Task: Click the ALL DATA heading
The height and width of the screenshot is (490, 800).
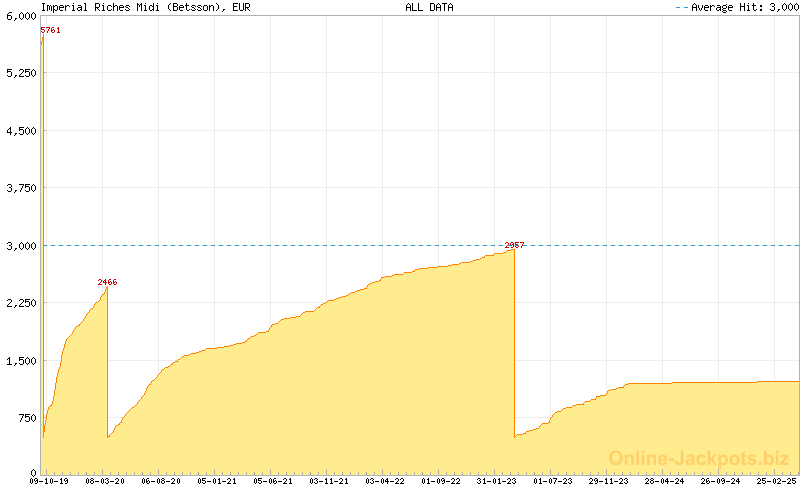Action: pos(429,7)
